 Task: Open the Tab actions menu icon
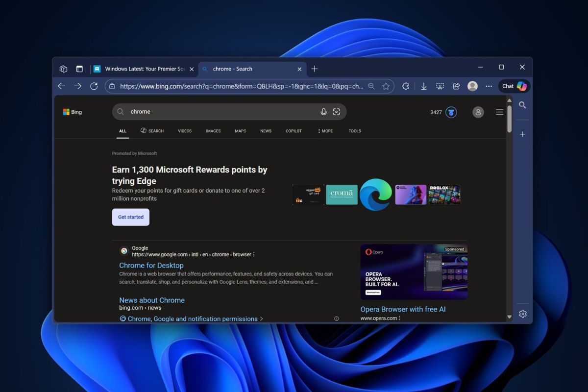[79, 69]
